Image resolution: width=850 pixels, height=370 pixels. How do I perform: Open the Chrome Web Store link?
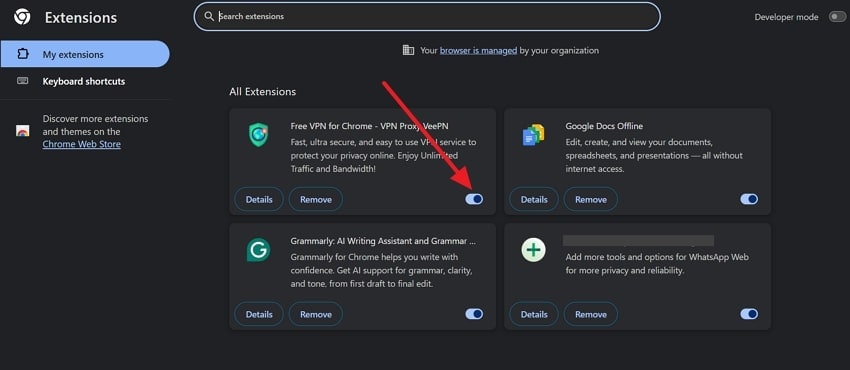82,144
